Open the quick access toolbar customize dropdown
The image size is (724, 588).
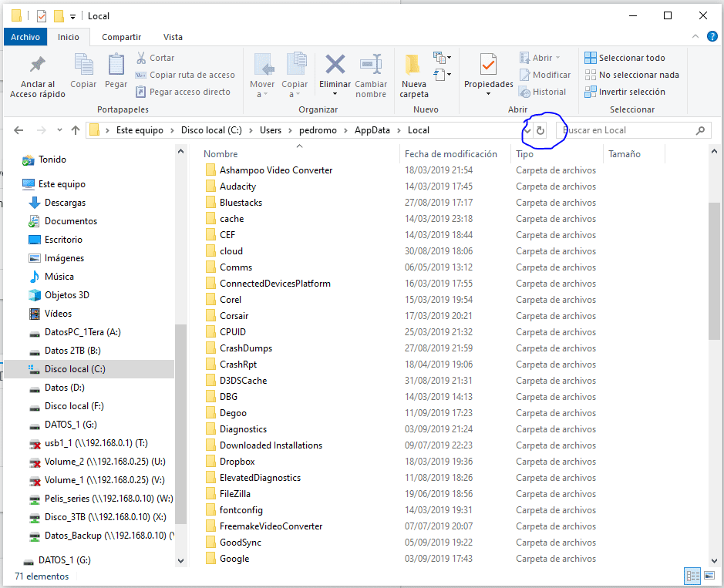click(72, 17)
